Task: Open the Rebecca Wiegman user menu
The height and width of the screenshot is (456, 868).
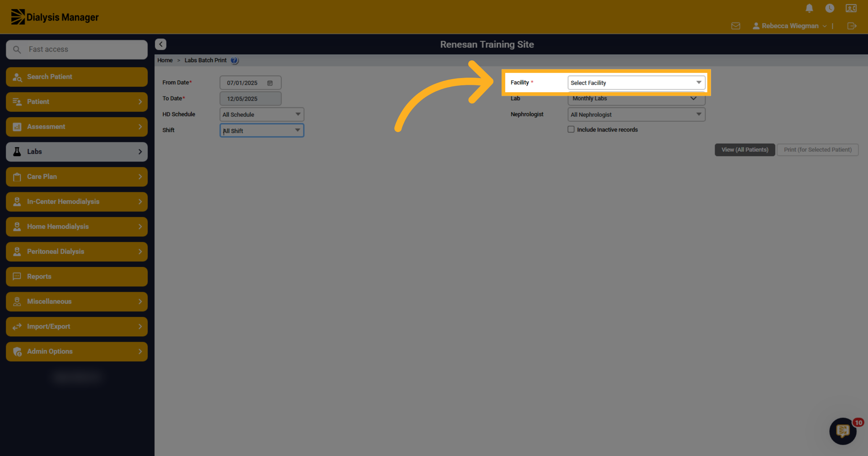Action: [x=790, y=26]
